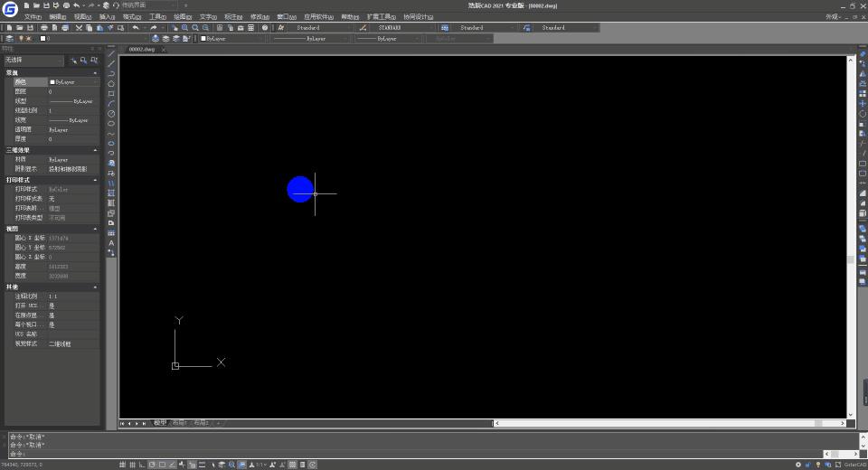Image resolution: width=868 pixels, height=470 pixels.
Task: Select the Rectangle drawing tool
Action: pos(111,94)
